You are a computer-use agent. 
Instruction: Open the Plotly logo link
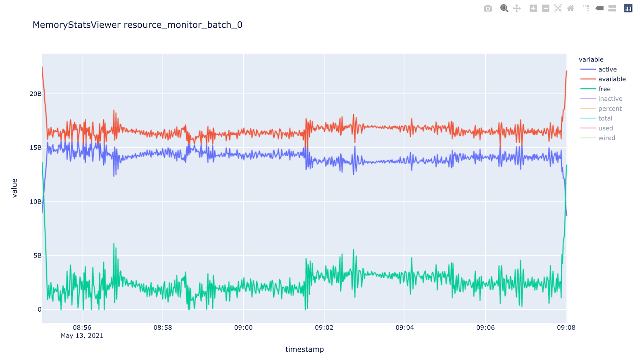click(x=628, y=8)
